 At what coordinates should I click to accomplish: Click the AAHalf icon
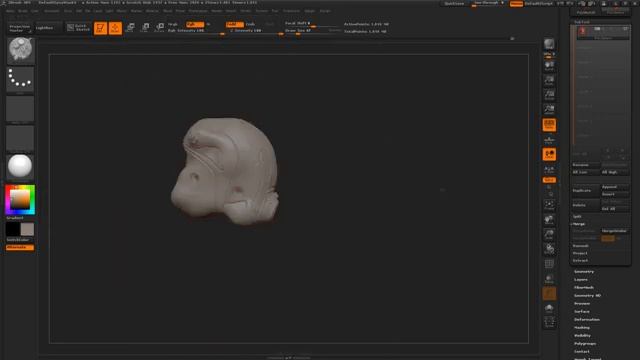click(x=549, y=109)
